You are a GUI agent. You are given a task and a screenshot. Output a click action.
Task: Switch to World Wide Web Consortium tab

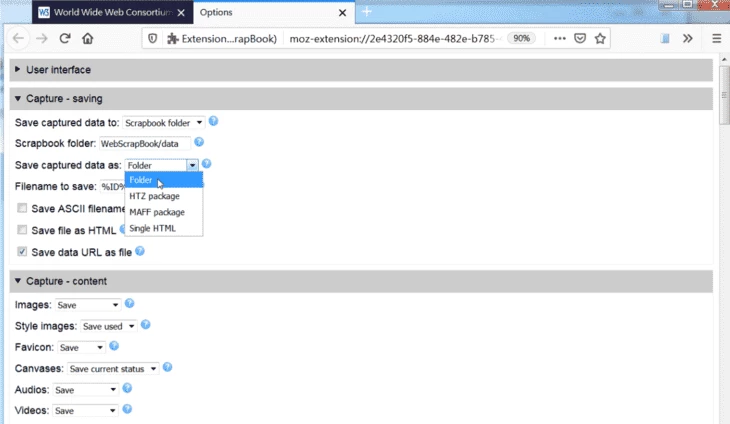112,13
